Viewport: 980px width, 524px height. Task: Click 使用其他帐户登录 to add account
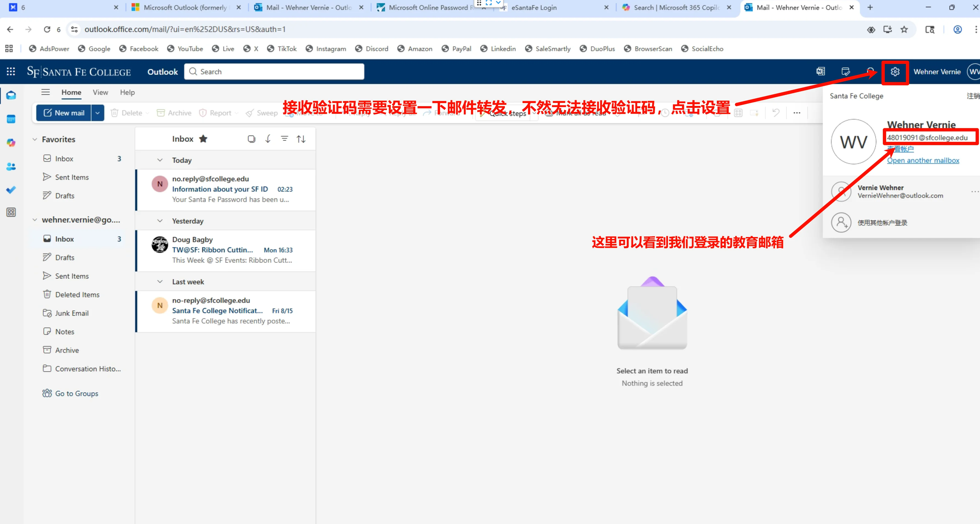coord(882,223)
